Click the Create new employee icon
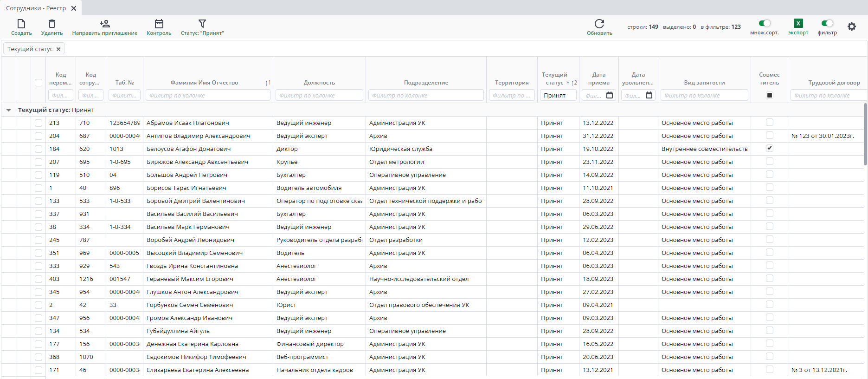The height and width of the screenshot is (379, 868). (21, 24)
